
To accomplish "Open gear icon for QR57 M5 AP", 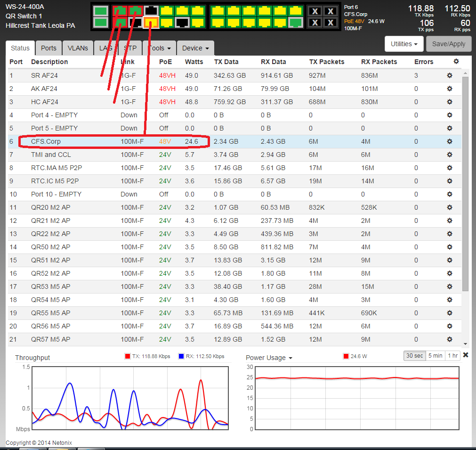I will coord(450,339).
